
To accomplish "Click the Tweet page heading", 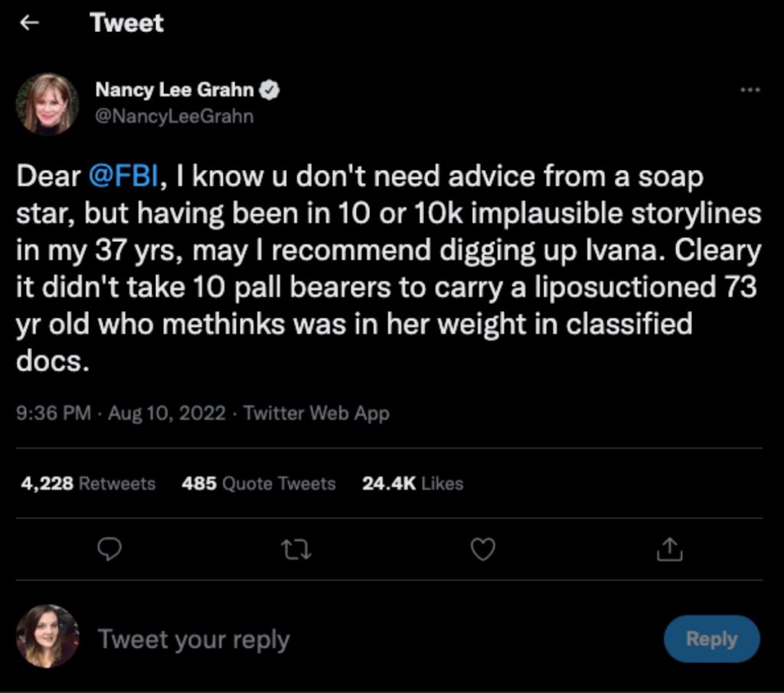I will point(126,23).
